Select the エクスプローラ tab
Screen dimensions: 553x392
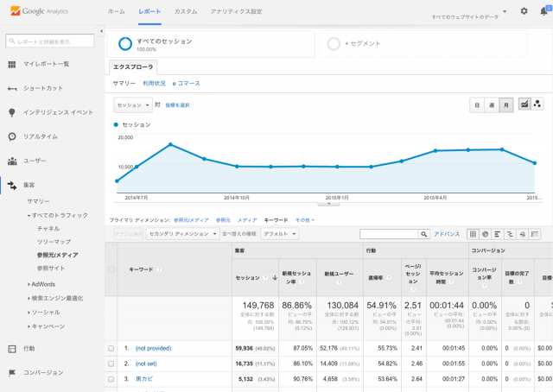click(x=133, y=67)
